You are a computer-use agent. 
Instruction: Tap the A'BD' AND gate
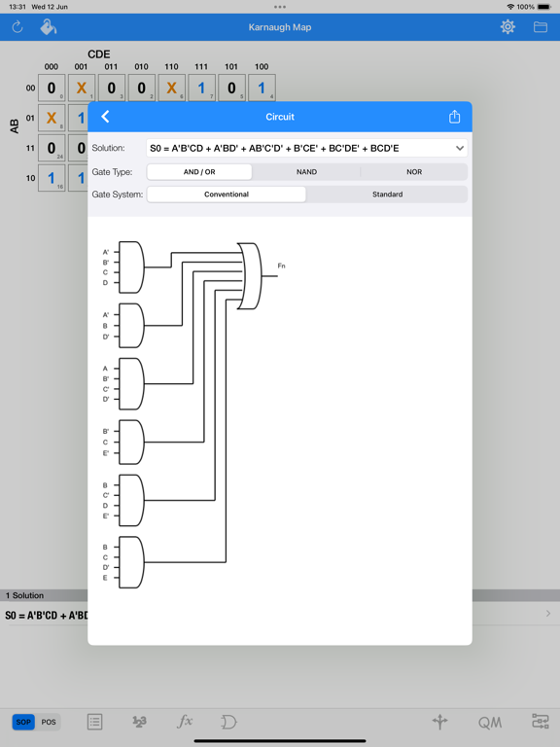(x=131, y=326)
